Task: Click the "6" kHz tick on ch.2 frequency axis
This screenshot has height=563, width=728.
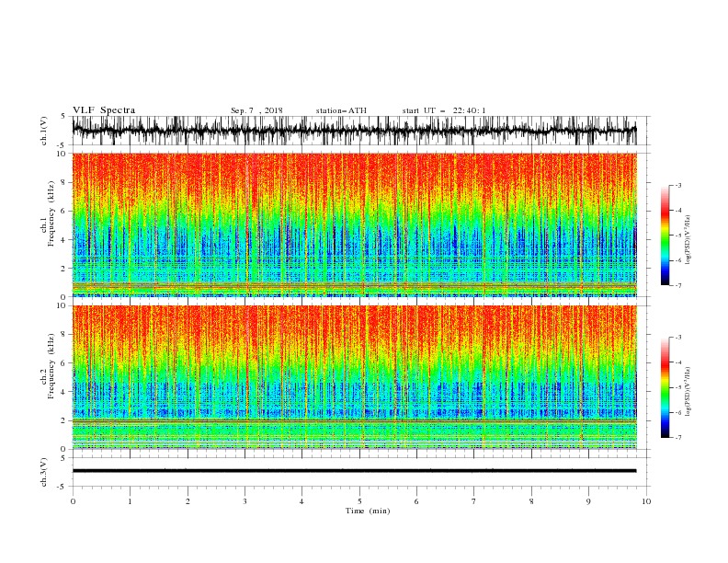Action: point(63,363)
